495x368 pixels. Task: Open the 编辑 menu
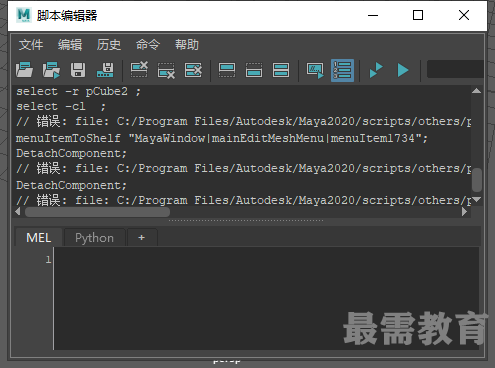(x=70, y=45)
